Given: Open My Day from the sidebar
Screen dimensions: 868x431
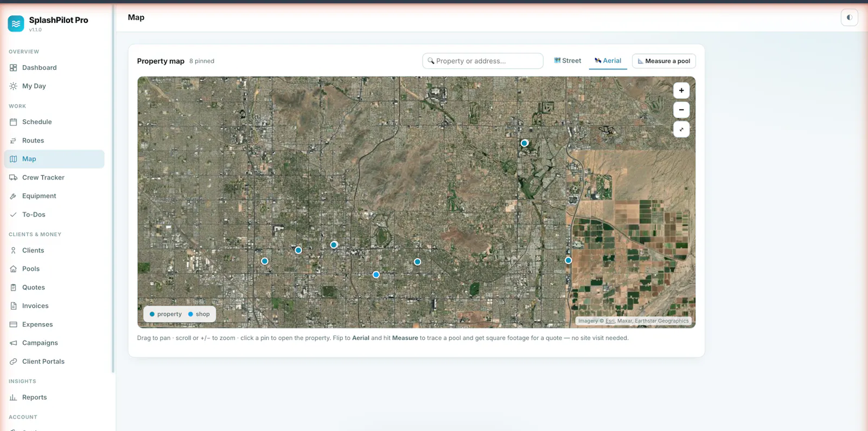Looking at the screenshot, I should [x=54, y=86].
